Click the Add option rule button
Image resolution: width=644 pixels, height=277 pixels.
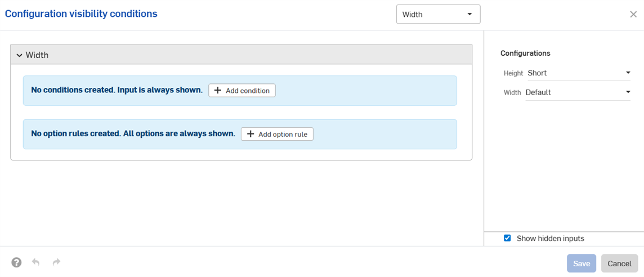277,135
